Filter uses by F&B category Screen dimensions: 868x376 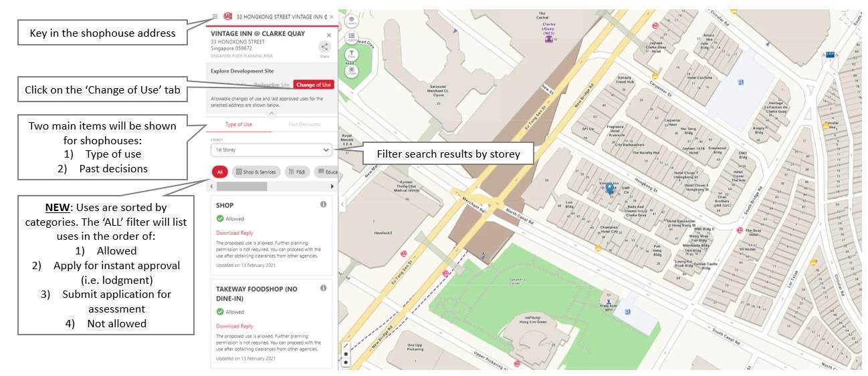click(x=296, y=172)
